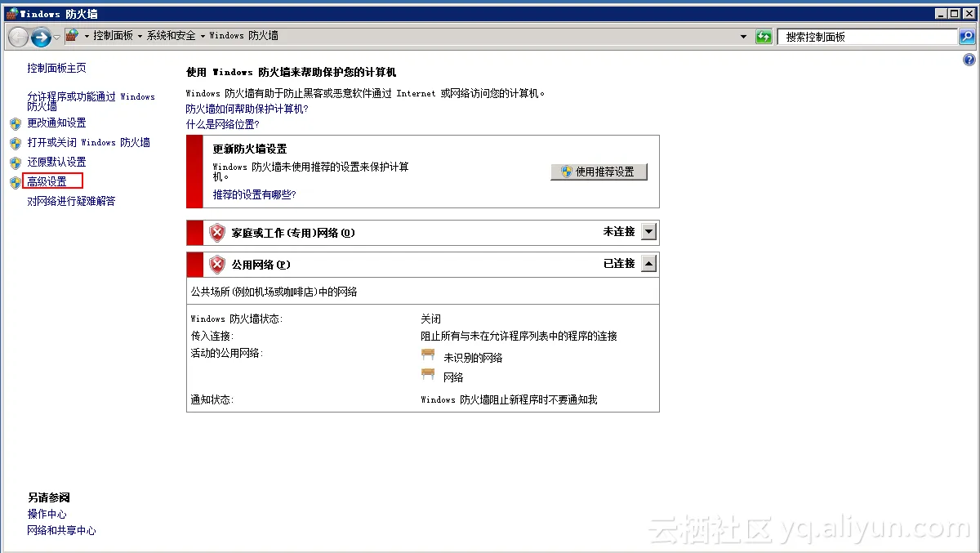The height and width of the screenshot is (553, 980).
Task: Expand the 家庭或工作(专用)网络 section arrow
Action: (648, 232)
